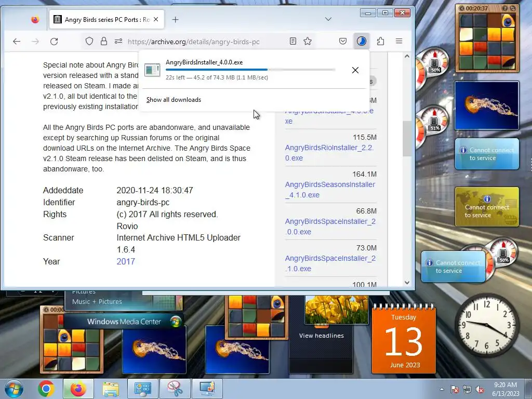
Task: Cancel the AngryBirdsInstaller_4.0.0.exe download
Action: pos(355,70)
